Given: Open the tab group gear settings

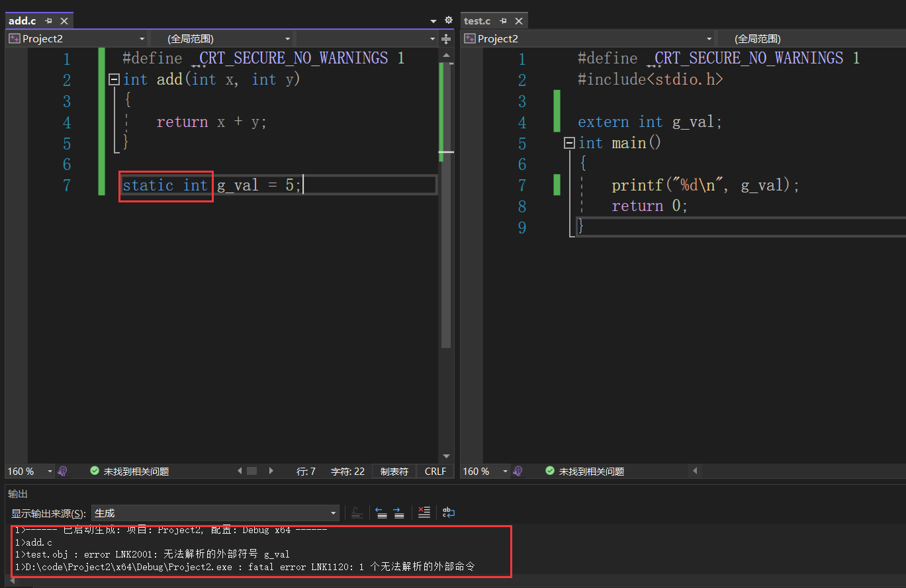Looking at the screenshot, I should click(x=448, y=21).
